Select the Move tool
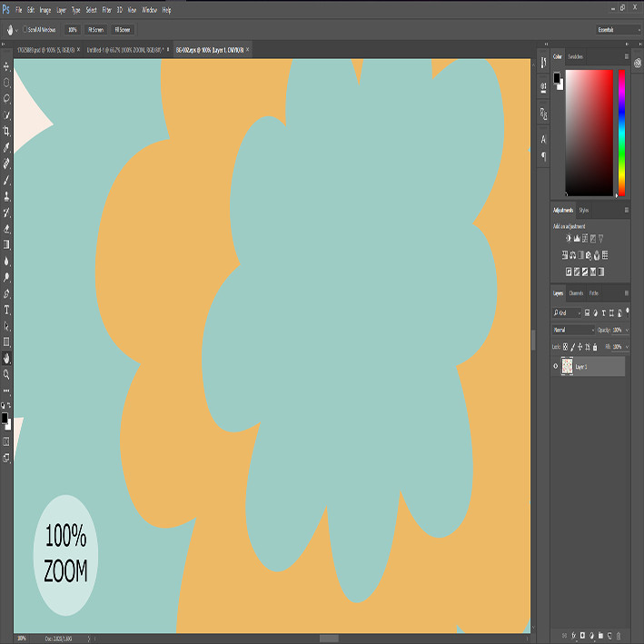 tap(6, 66)
